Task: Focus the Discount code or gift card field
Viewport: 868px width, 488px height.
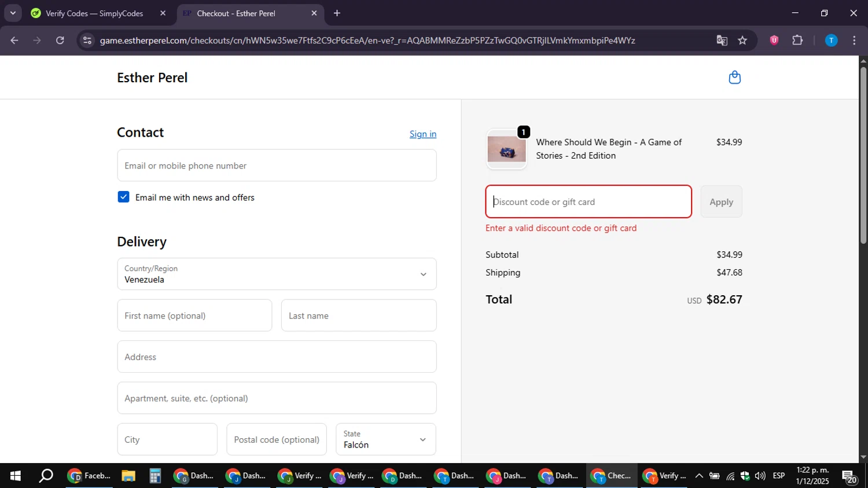Action: 589,201
